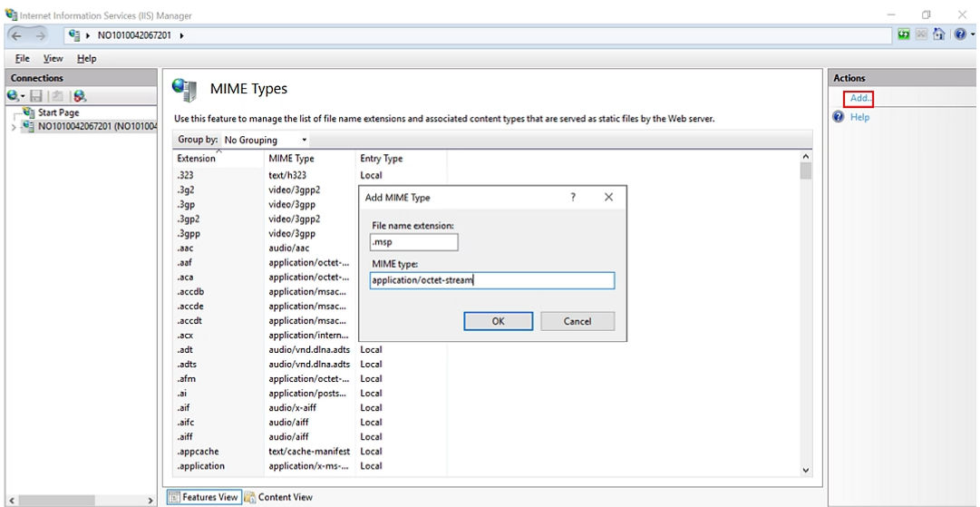Click the greyed-out stop icon in address bar

click(x=921, y=35)
